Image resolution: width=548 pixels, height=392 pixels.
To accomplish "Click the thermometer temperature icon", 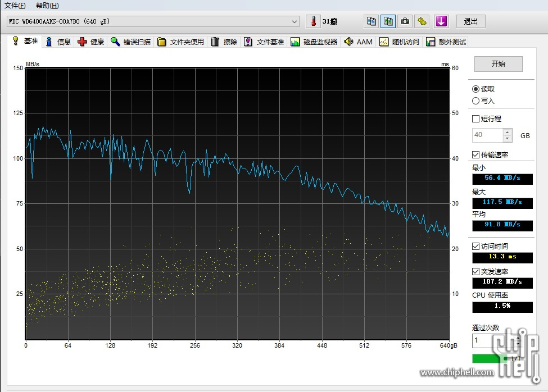I will [x=313, y=21].
